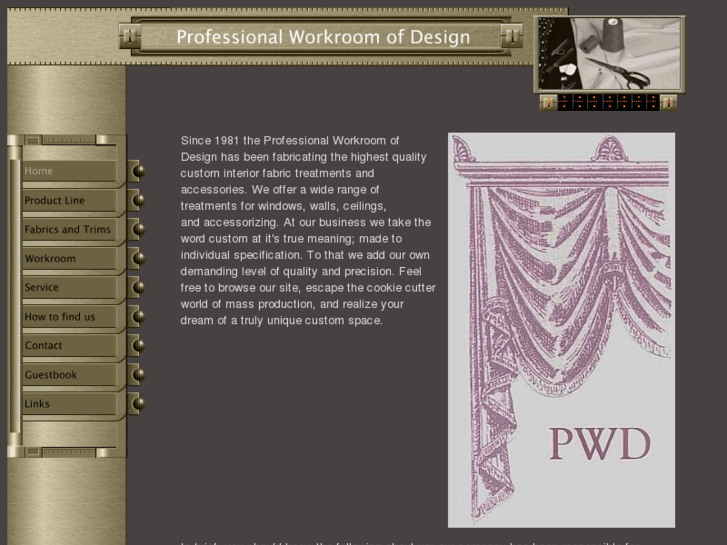The image size is (727, 545).
Task: Click the right bracket icon beside title
Action: click(x=512, y=36)
